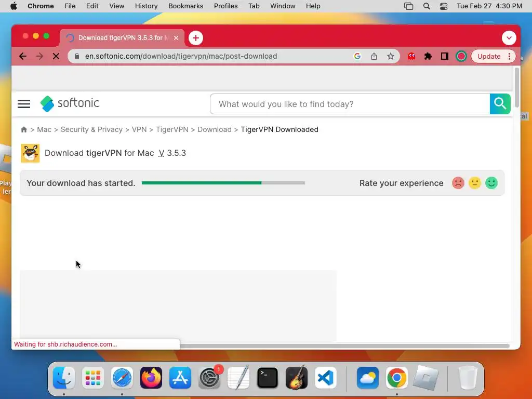
Task: Open GarageBand from the Dock
Action: tap(297, 378)
